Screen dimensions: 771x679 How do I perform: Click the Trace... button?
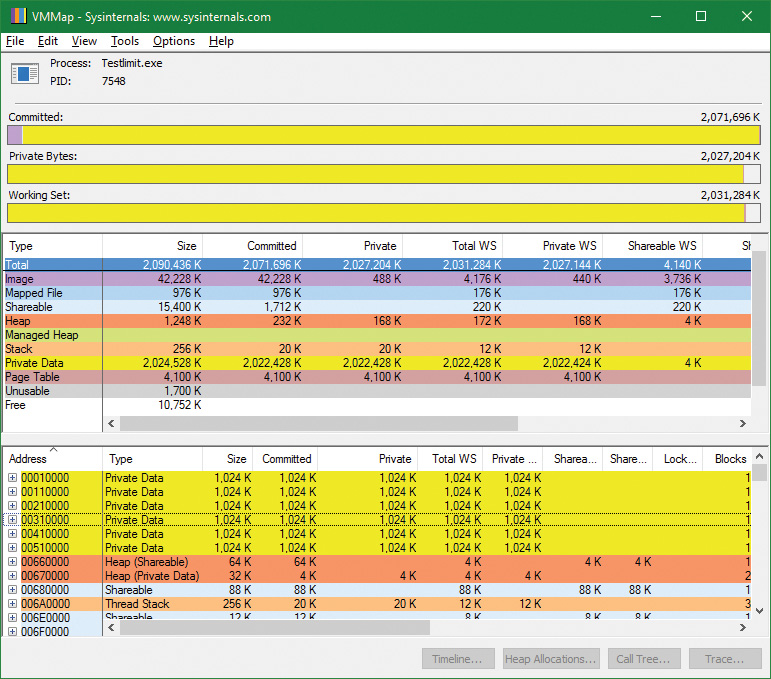[x=724, y=659]
